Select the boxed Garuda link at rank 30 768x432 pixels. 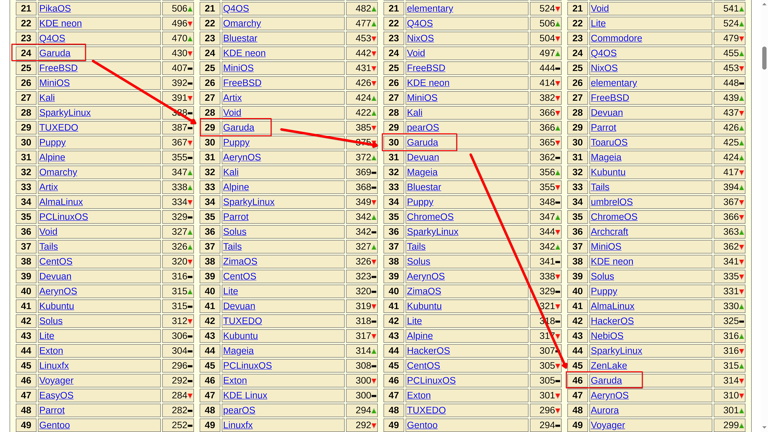[422, 143]
